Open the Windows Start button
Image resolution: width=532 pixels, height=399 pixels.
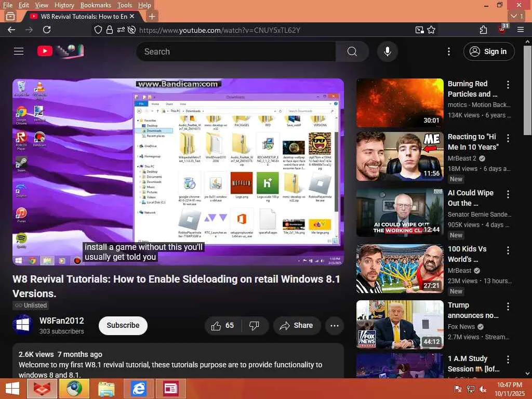[12, 389]
